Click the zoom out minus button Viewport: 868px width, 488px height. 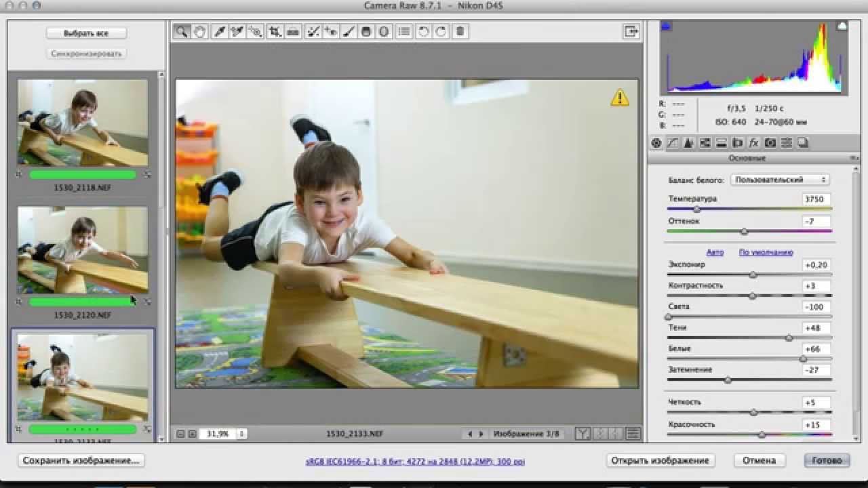(180, 434)
